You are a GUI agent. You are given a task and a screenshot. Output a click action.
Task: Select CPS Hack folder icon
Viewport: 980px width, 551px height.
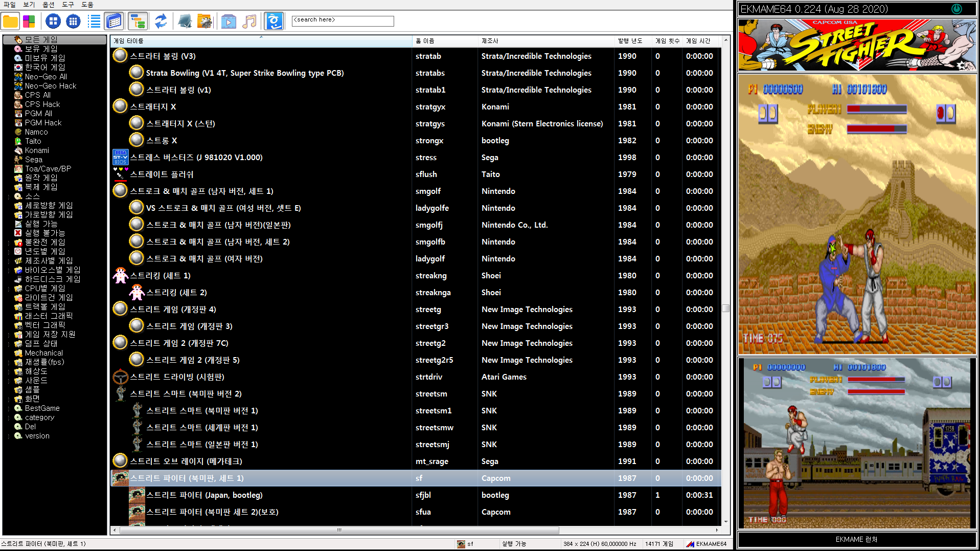point(18,104)
